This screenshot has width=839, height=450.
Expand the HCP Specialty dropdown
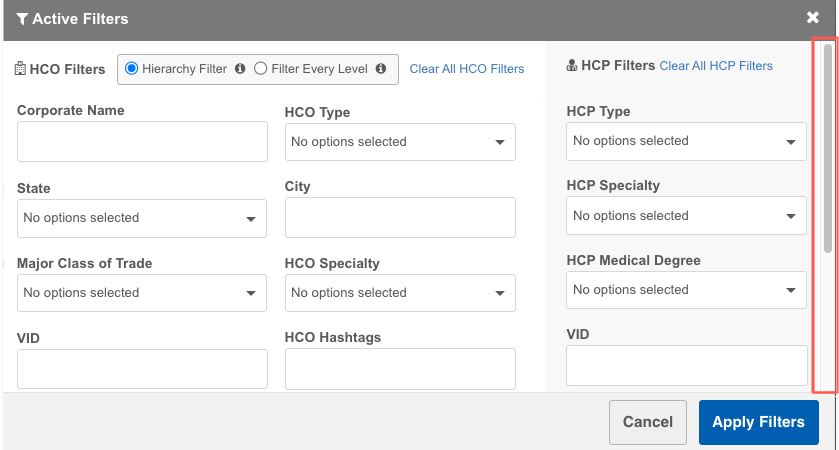(686, 216)
